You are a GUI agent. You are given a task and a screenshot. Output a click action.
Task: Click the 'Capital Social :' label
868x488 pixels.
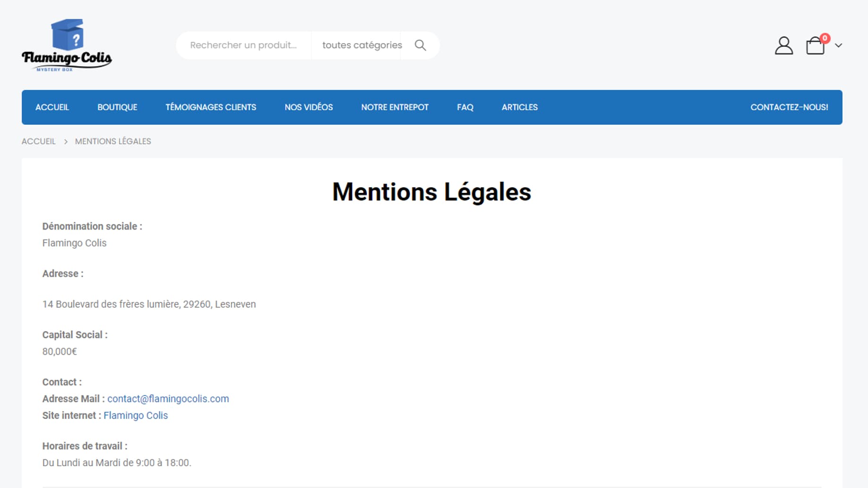[75, 335]
